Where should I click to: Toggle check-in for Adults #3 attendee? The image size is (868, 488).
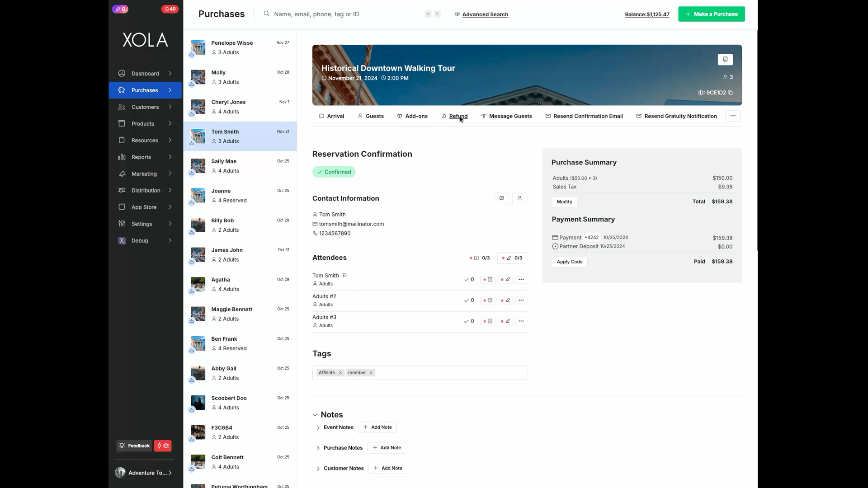[x=469, y=321]
